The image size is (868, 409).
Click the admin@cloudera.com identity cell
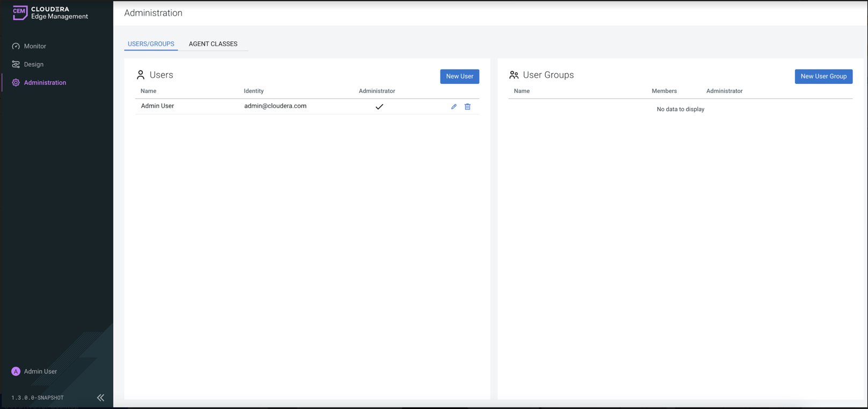275,106
